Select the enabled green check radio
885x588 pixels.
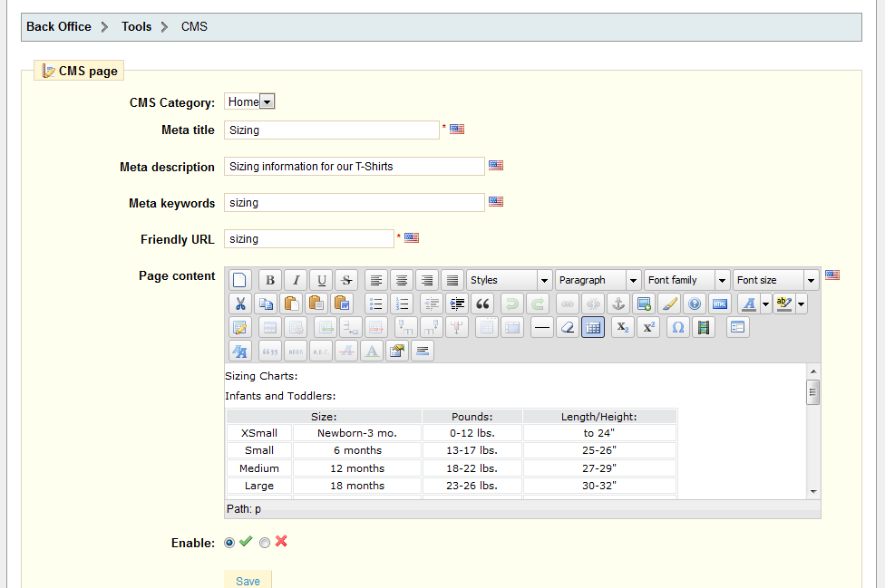(229, 542)
